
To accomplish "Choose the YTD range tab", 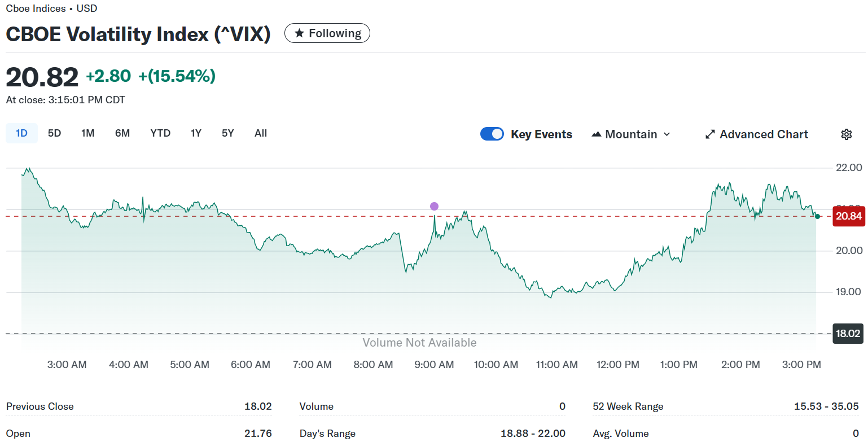I will pyautogui.click(x=160, y=133).
